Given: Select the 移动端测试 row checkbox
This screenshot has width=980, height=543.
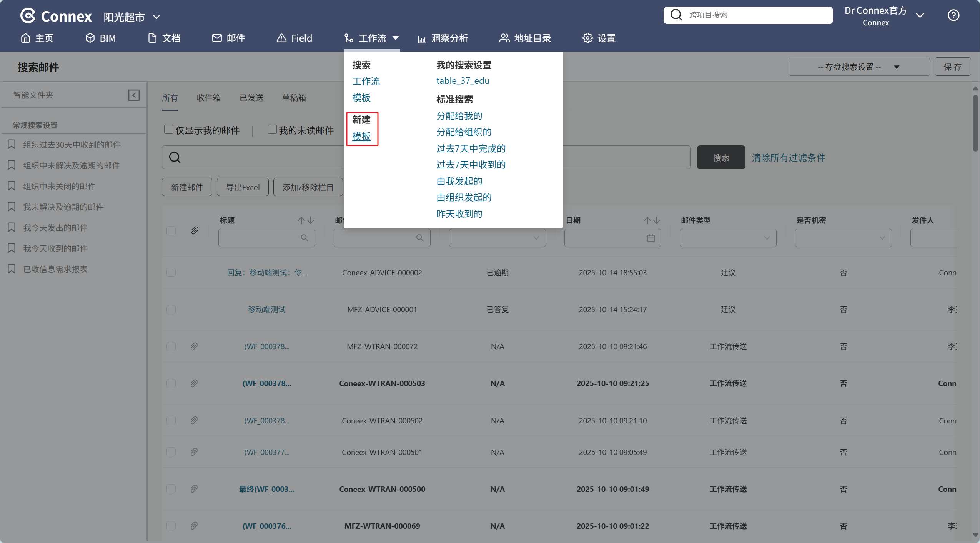Looking at the screenshot, I should pyautogui.click(x=171, y=310).
